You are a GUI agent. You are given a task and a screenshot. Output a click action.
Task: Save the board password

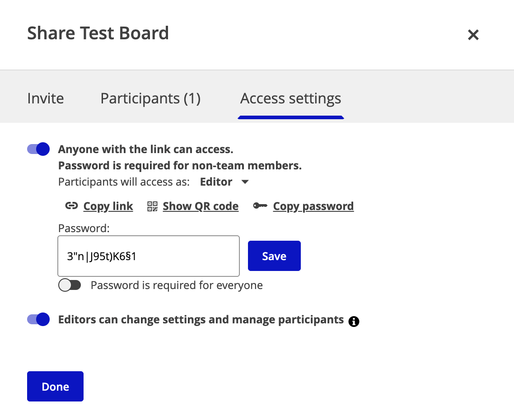pos(274,256)
